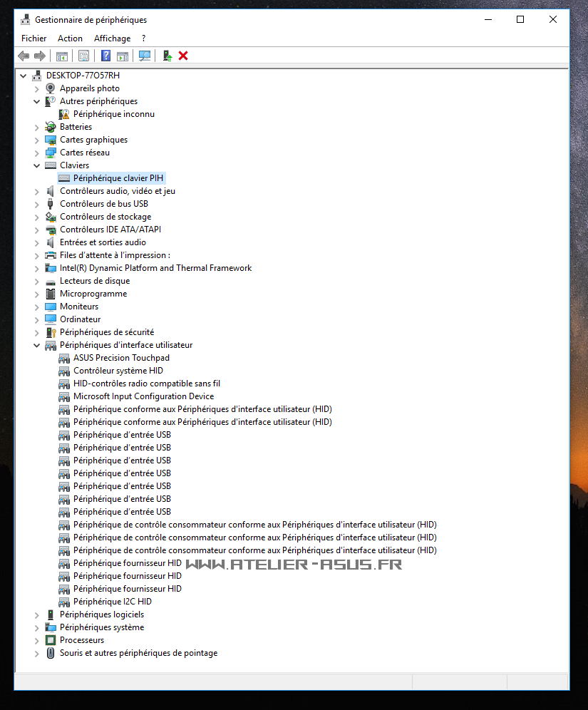Expand the Cartes graphiques category
This screenshot has width=588, height=710.
coord(37,140)
